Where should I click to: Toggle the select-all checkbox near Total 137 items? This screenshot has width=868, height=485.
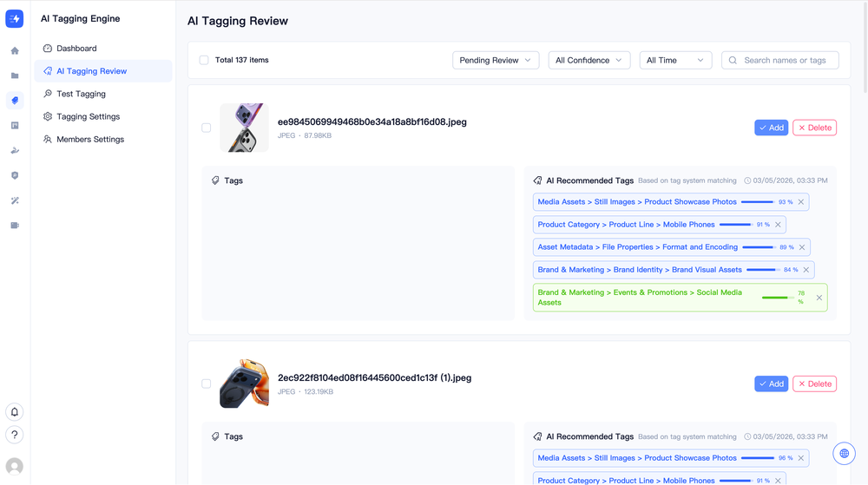point(204,61)
